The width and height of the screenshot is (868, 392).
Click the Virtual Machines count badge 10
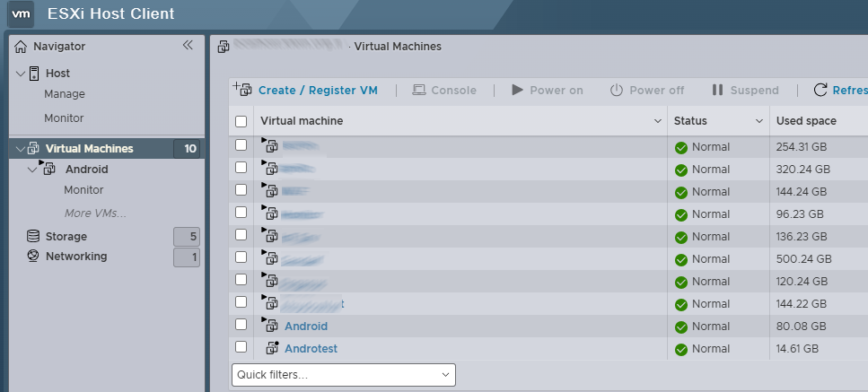coord(187,149)
